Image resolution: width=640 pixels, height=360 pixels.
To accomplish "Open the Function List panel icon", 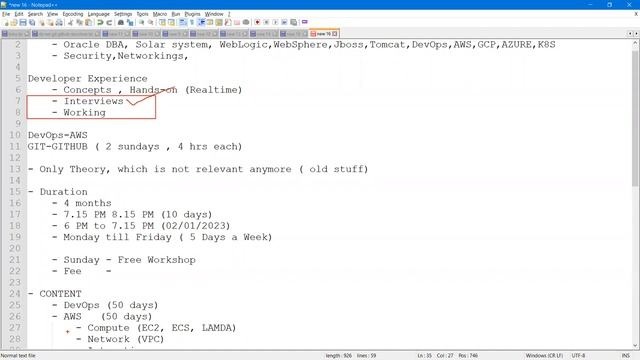I will [x=228, y=22].
